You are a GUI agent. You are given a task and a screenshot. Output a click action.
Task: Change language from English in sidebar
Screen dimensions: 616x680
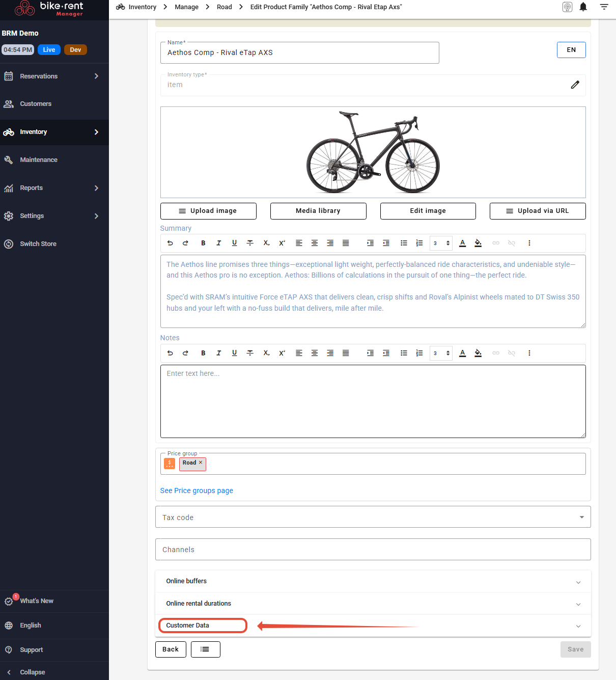(x=54, y=625)
